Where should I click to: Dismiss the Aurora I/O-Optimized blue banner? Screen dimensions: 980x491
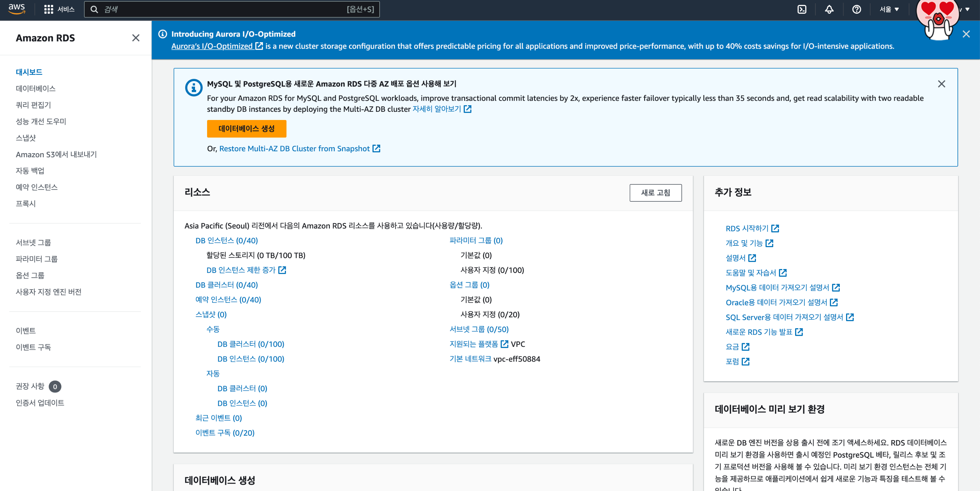pos(966,34)
